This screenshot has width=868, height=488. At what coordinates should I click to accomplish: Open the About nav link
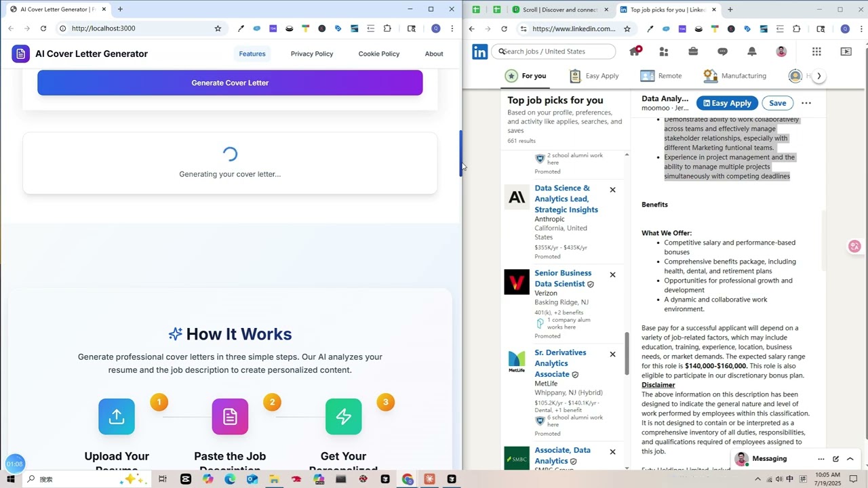pyautogui.click(x=434, y=54)
